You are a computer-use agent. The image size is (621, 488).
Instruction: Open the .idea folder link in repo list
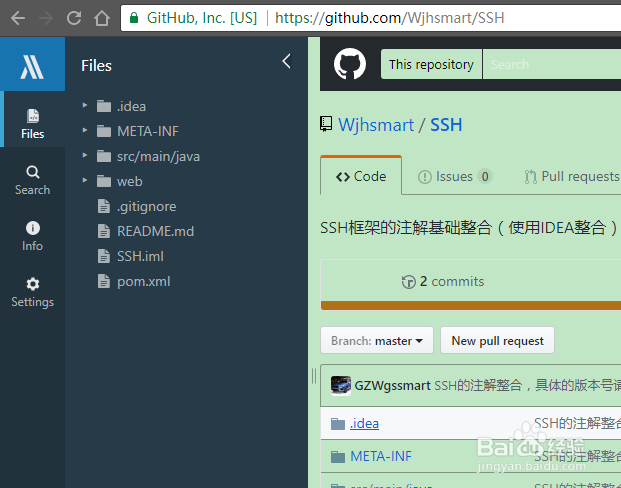(364, 423)
